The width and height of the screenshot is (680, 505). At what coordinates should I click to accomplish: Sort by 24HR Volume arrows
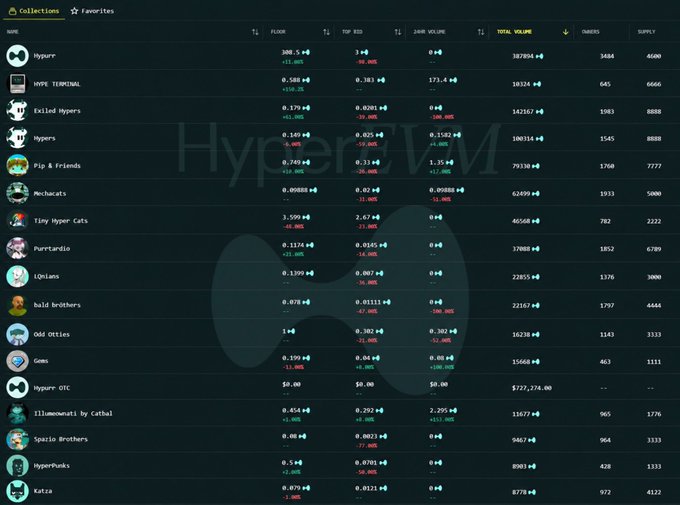(481, 32)
